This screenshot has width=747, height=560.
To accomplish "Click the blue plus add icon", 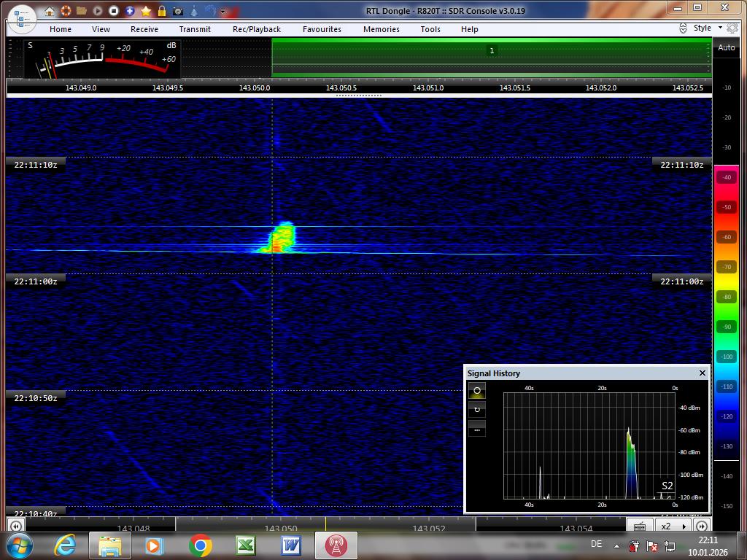I will click(x=130, y=10).
